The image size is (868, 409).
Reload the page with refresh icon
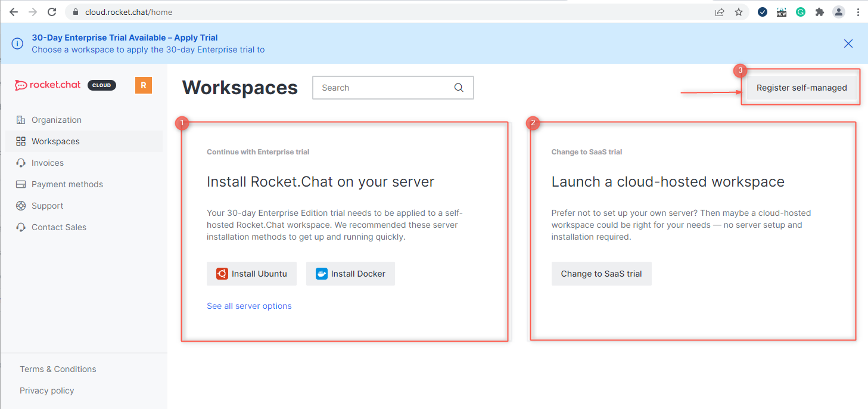(52, 12)
